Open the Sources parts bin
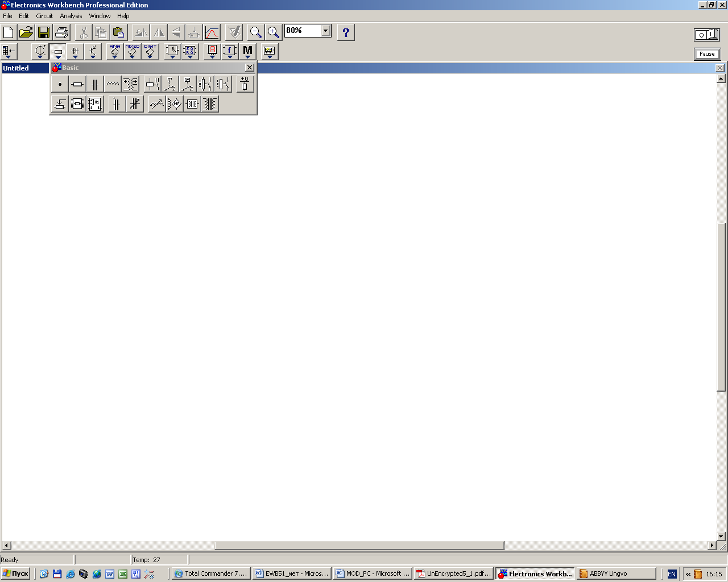728x582 pixels. (x=40, y=52)
